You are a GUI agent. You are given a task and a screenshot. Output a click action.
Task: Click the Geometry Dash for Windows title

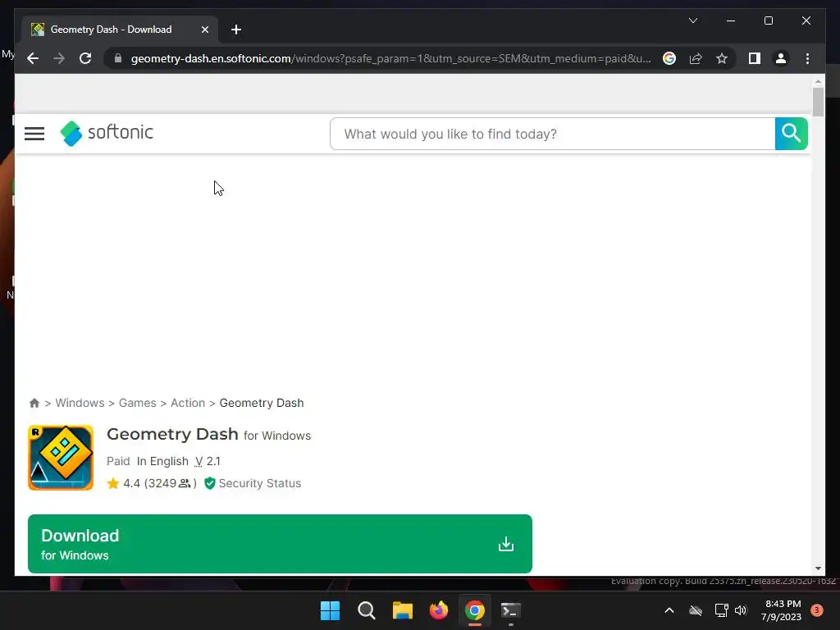pos(208,435)
